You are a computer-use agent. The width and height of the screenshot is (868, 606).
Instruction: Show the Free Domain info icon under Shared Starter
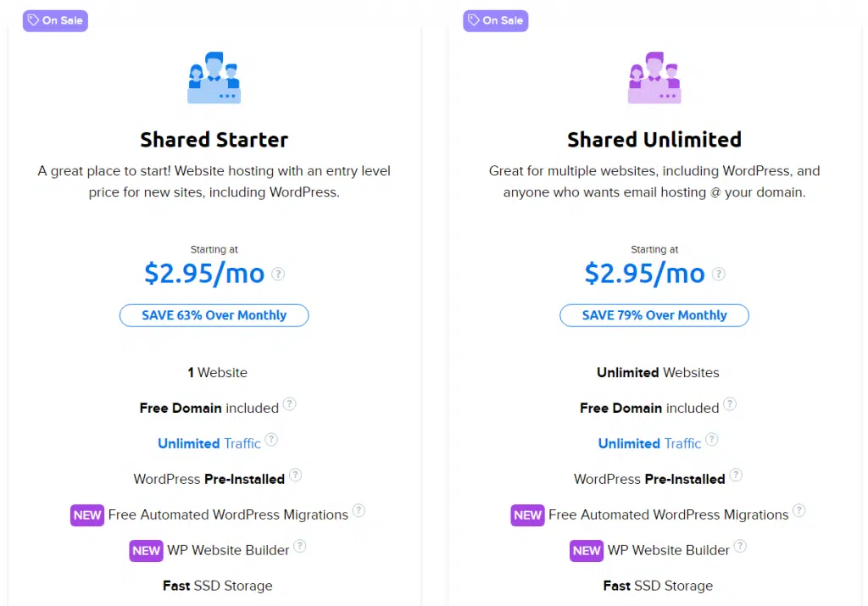click(x=290, y=404)
